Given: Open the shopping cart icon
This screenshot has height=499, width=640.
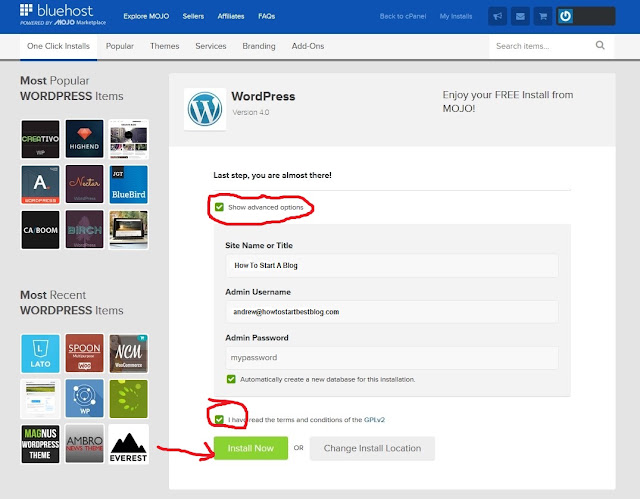Looking at the screenshot, I should [543, 16].
